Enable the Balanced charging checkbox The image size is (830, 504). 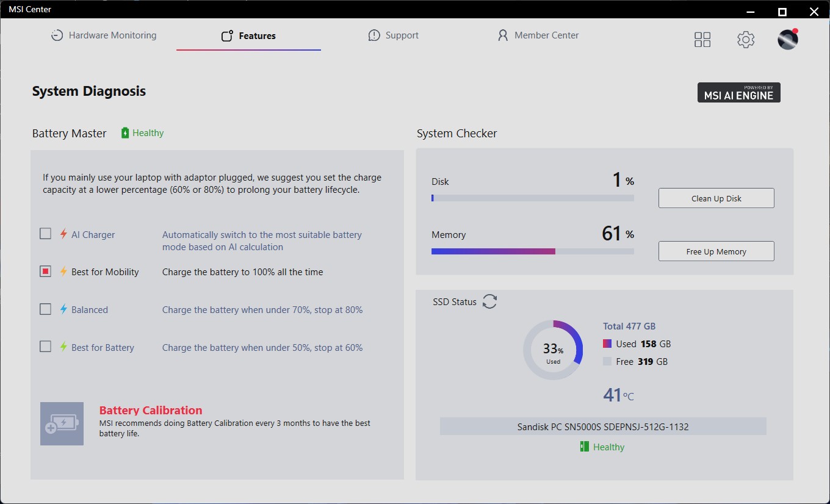[45, 309]
